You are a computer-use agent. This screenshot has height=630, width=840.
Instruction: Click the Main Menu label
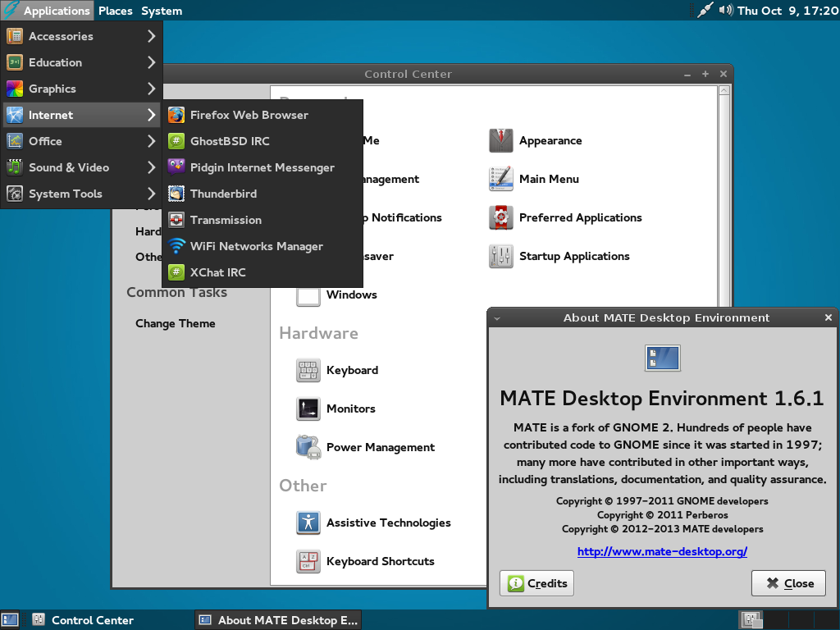[549, 179]
